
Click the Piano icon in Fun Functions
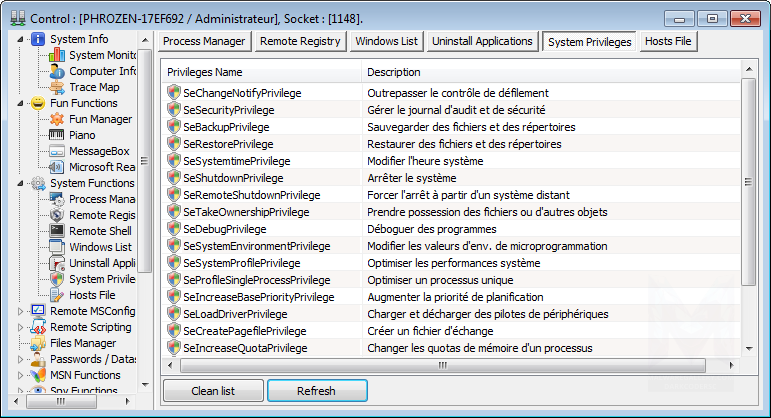tap(57, 135)
